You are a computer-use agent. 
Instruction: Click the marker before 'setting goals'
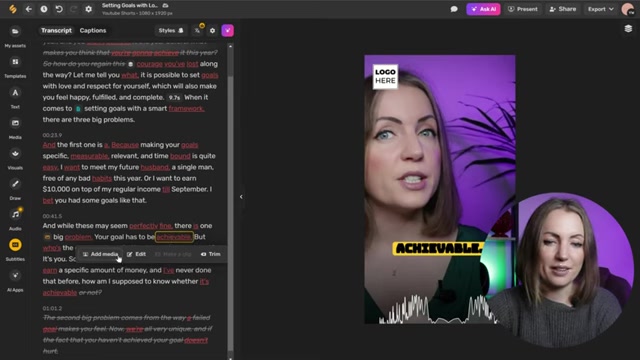pyautogui.click(x=78, y=109)
